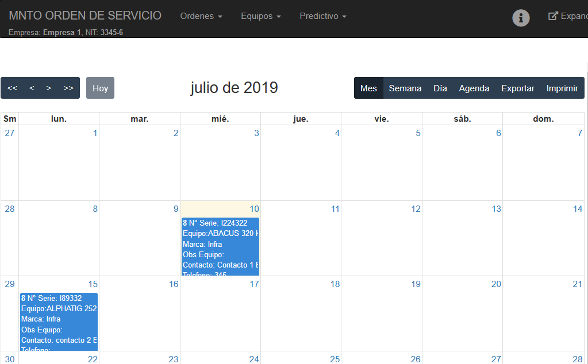Open the ABACUS 320 event on July 10
The width and height of the screenshot is (588, 364).
click(220, 246)
